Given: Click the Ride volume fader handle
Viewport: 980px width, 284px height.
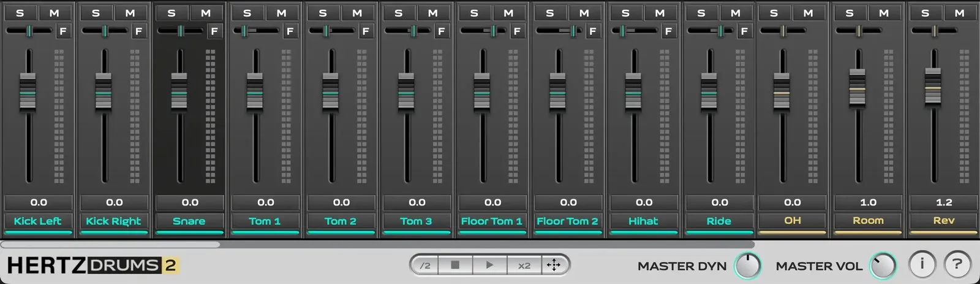Looking at the screenshot, I should pyautogui.click(x=709, y=91).
